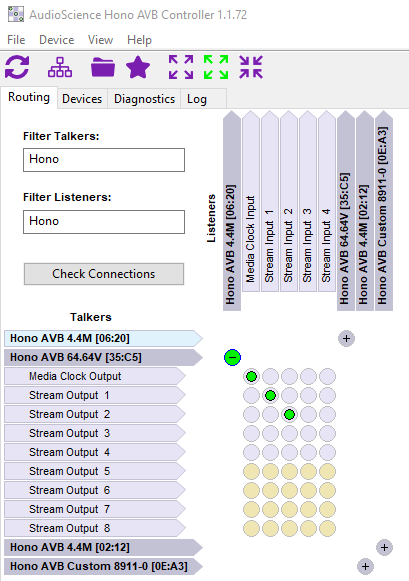Image resolution: width=409 pixels, height=581 pixels.
Task: Select the Stream Output 8 talker row
Action: tap(95, 528)
